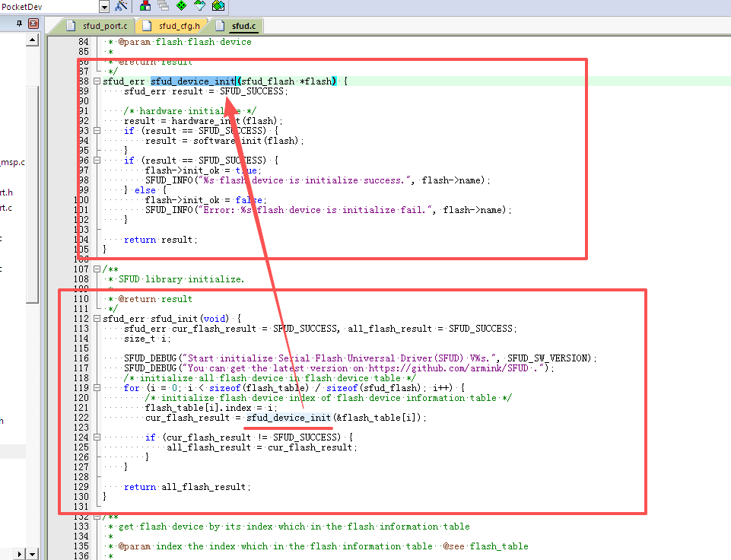This screenshot has width=731, height=560.
Task: Switch to the sfud_cfg.h tab
Action: (x=173, y=26)
